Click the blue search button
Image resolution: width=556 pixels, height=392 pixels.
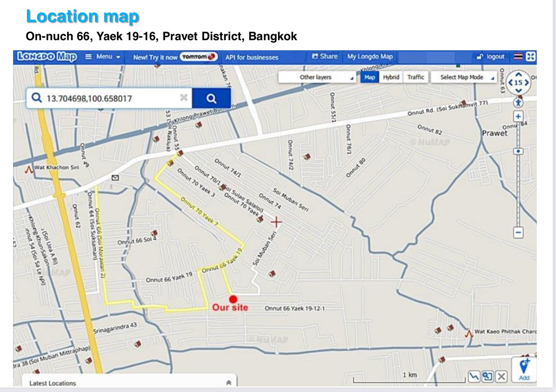[x=211, y=98]
